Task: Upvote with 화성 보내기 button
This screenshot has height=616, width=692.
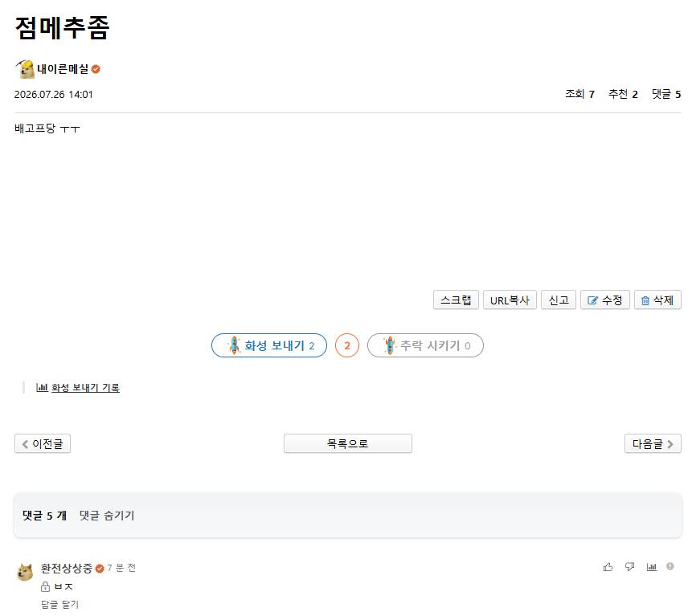Action: pos(269,345)
